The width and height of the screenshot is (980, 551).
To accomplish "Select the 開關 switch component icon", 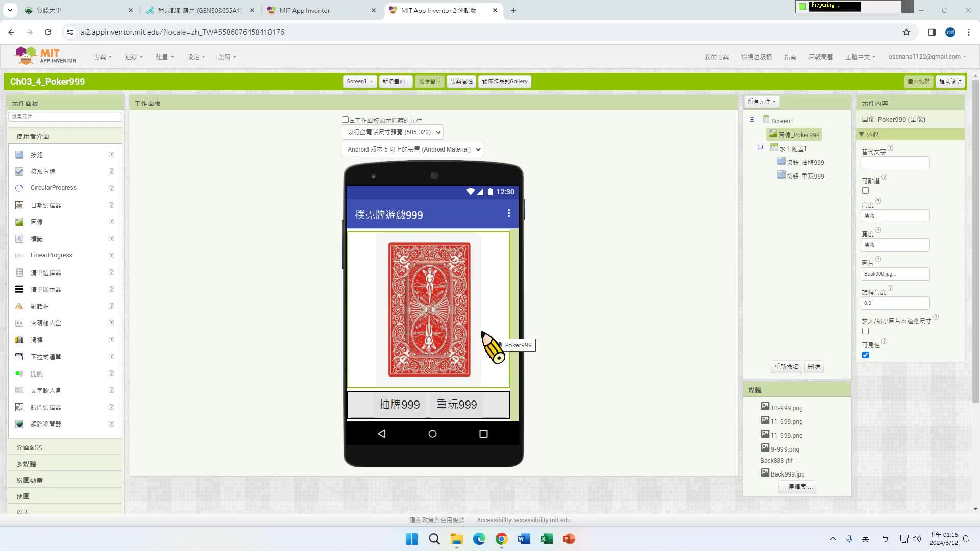I will click(19, 373).
